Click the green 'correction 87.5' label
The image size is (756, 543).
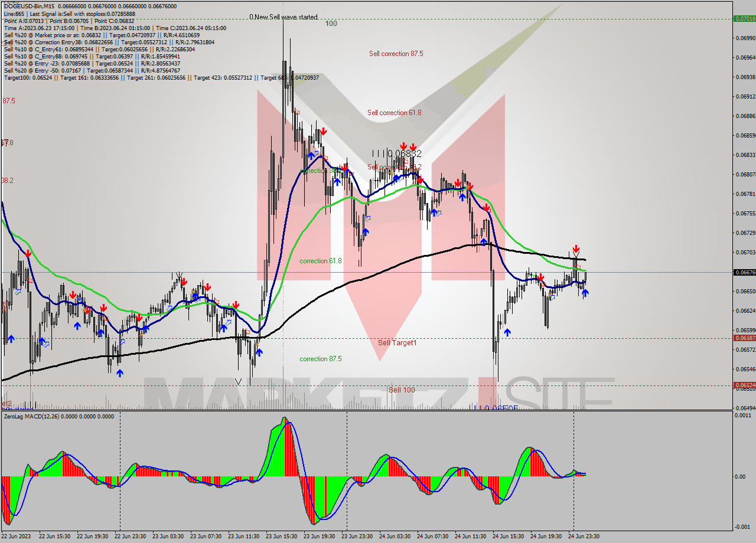(320, 359)
